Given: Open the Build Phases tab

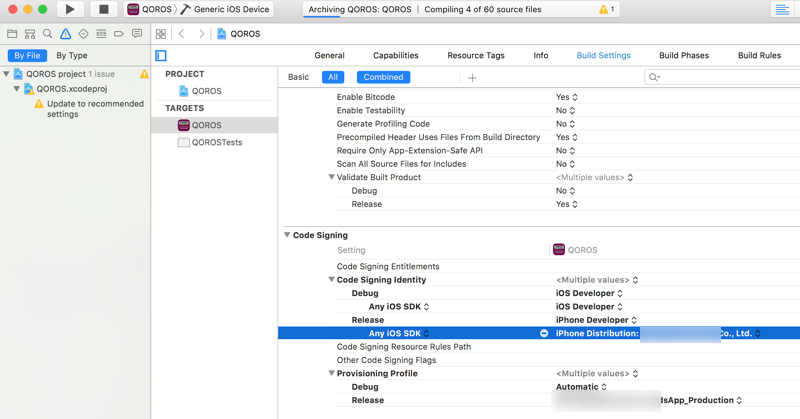Looking at the screenshot, I should (684, 56).
